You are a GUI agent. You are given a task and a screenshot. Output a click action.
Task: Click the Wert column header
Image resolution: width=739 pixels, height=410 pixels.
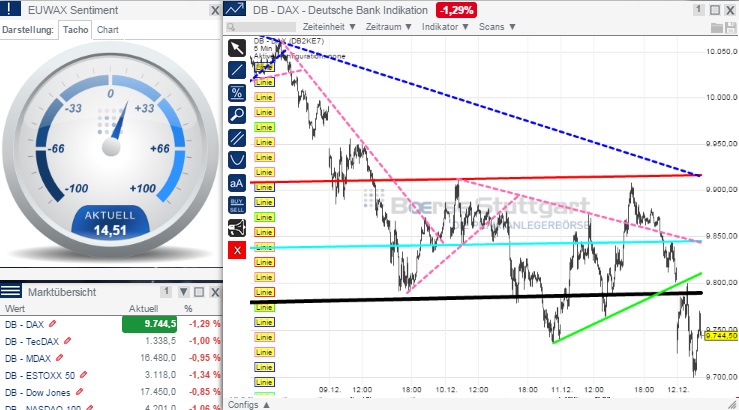[x=15, y=309]
